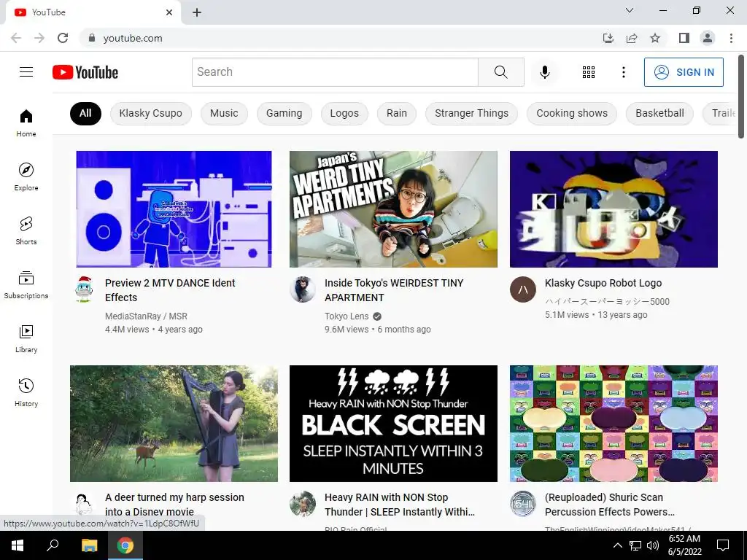Go to Home in sidebar
747x560 pixels.
tap(26, 122)
